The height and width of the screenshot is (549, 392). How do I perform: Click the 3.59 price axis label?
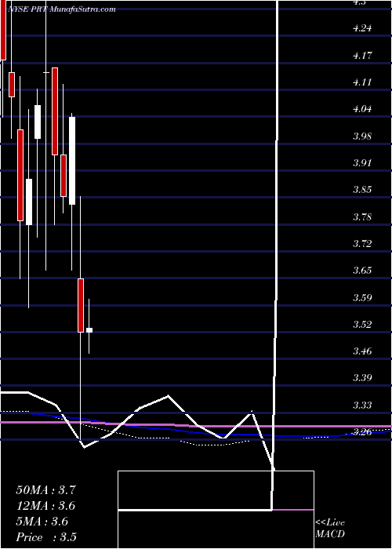coord(362,298)
